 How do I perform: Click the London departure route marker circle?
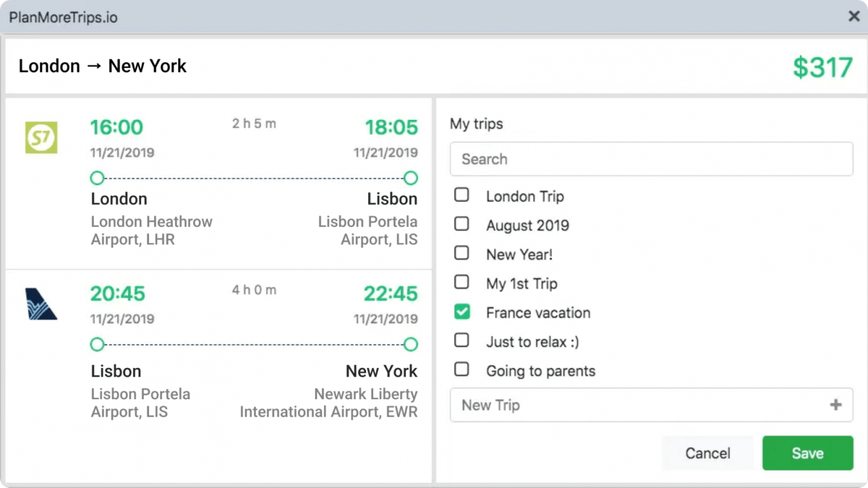pos(97,178)
